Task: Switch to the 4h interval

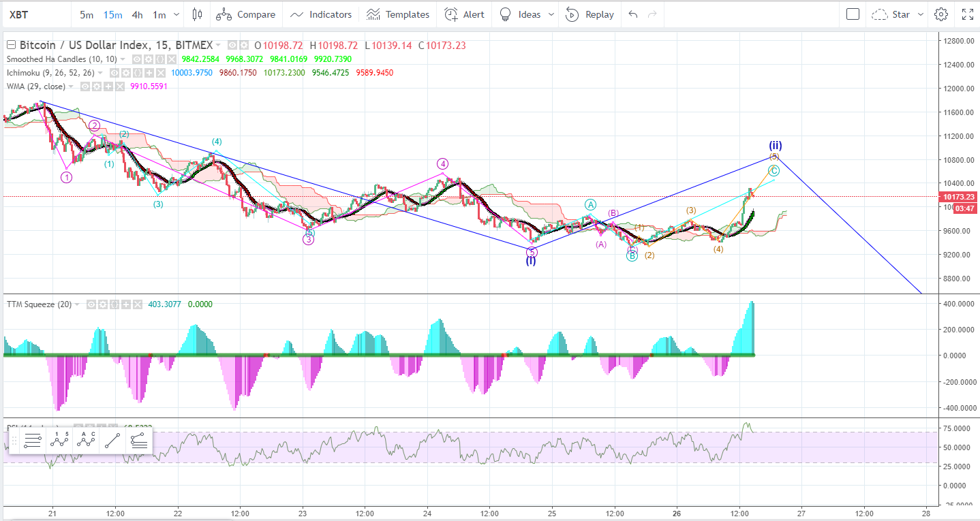Action: 138,14
